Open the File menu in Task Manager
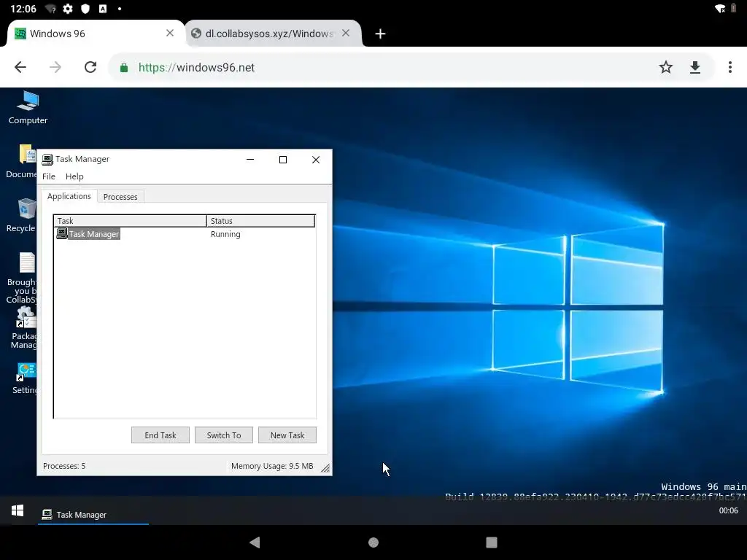The height and width of the screenshot is (560, 747). pos(49,176)
